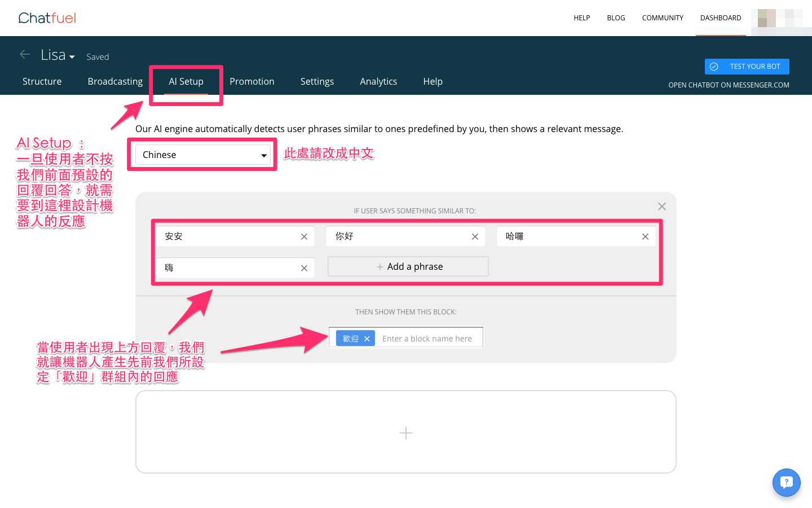
Task: Go to DASHBOARD
Action: tap(721, 18)
